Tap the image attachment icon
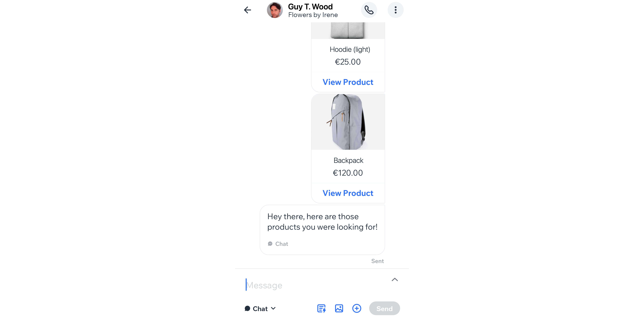Image resolution: width=644 pixels, height=318 pixels. pyautogui.click(x=339, y=309)
